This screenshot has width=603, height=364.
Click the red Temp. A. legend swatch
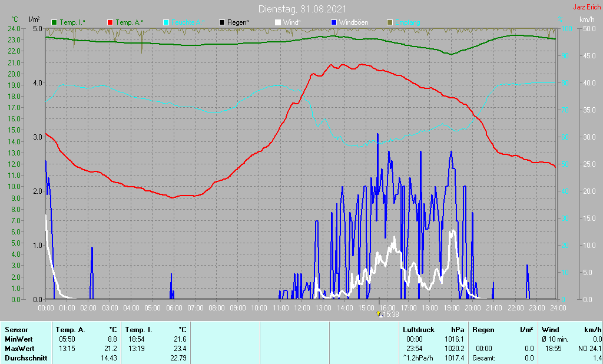tap(110, 23)
